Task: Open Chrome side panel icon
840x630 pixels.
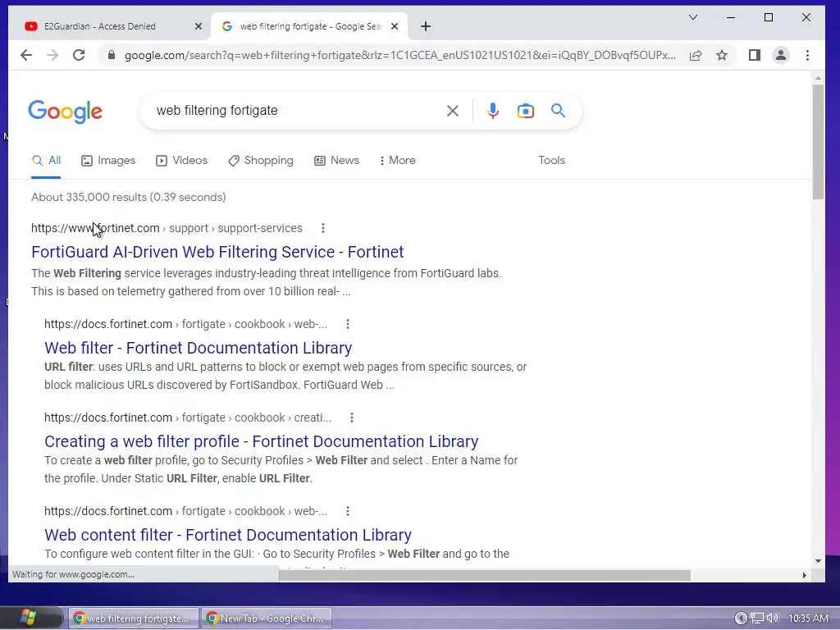Action: (755, 55)
